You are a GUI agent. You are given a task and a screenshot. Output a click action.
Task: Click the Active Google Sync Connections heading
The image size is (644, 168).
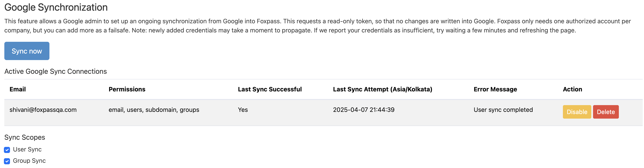tap(56, 71)
